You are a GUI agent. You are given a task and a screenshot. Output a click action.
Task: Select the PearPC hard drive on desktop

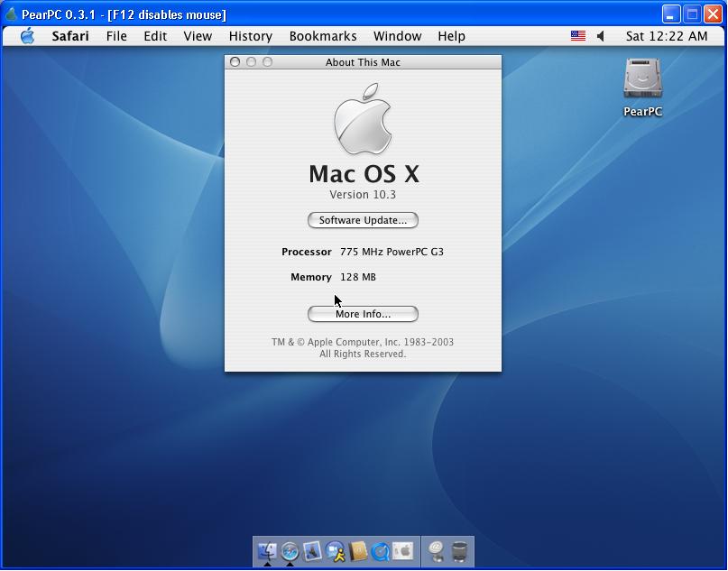(x=642, y=81)
